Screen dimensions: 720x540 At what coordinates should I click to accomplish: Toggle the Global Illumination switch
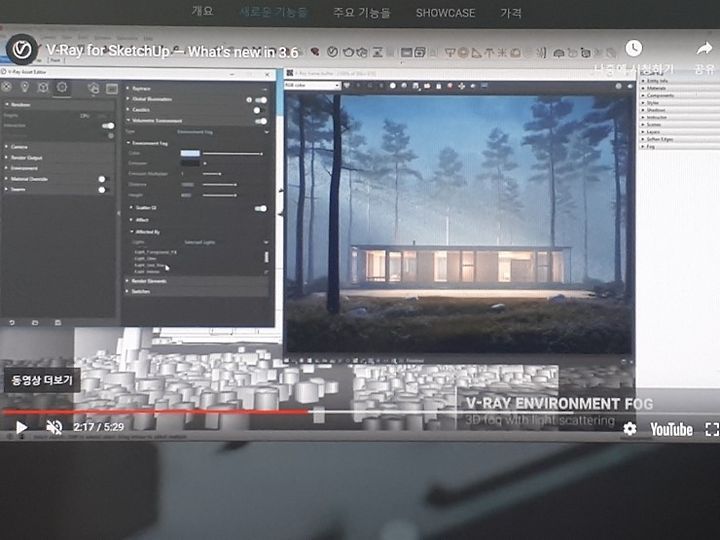[x=260, y=100]
